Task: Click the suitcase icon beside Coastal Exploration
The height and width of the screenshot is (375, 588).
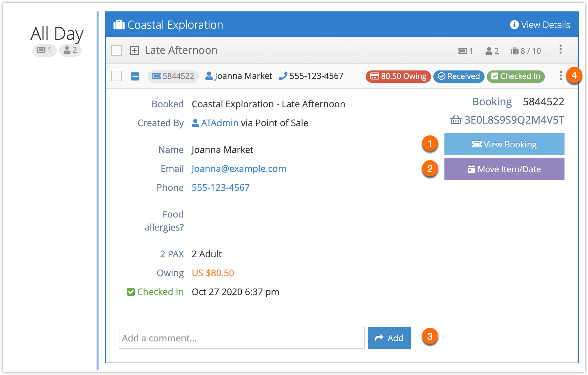Action: point(119,25)
